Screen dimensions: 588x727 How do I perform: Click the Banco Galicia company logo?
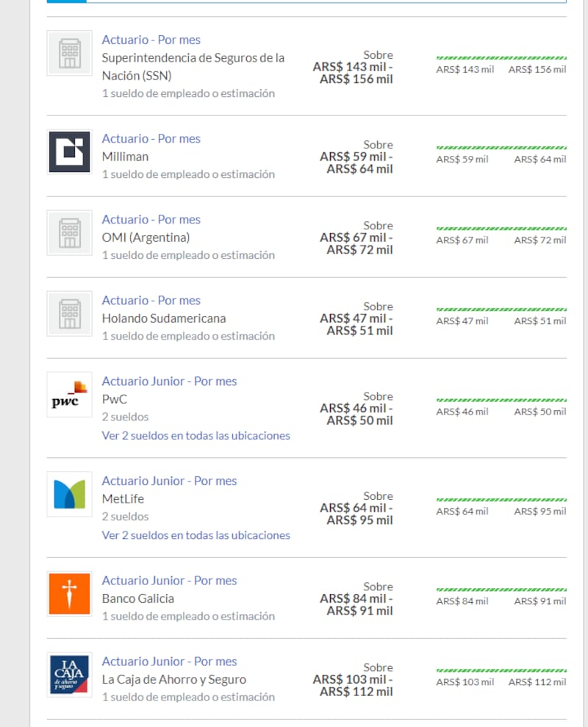click(x=70, y=594)
